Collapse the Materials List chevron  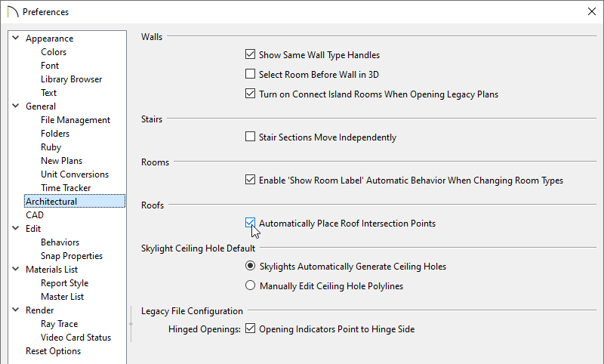[x=16, y=269]
